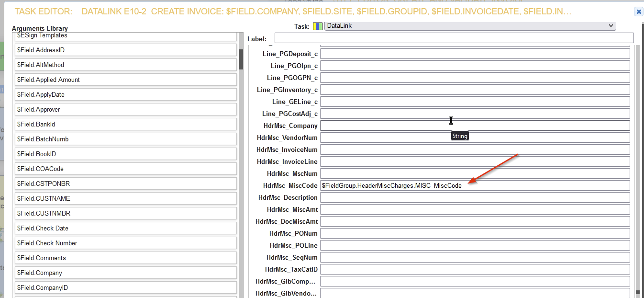Click the Line_GELine_c input field
This screenshot has height=298, width=644.
point(476,102)
